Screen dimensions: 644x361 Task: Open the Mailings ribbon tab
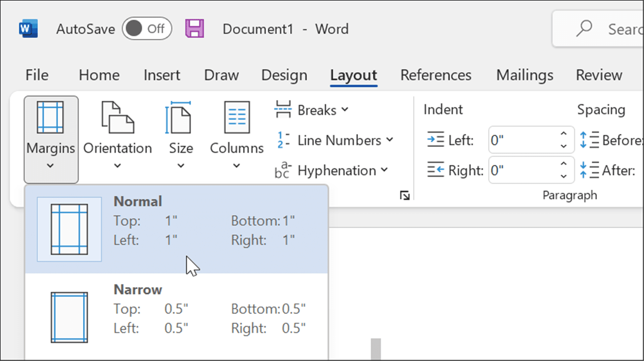tap(524, 75)
